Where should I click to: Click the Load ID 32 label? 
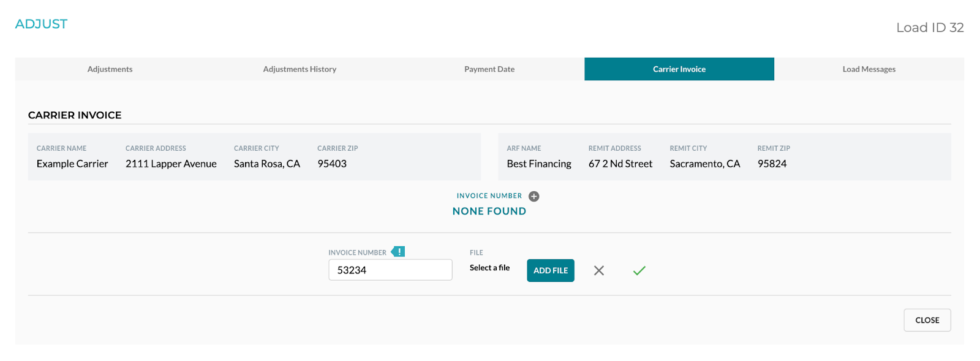(x=930, y=28)
